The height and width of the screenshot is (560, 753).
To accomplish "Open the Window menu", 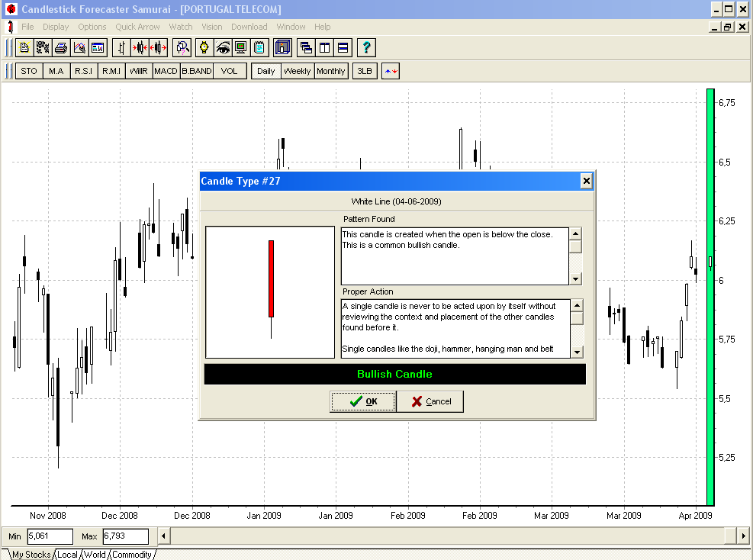I will point(291,27).
